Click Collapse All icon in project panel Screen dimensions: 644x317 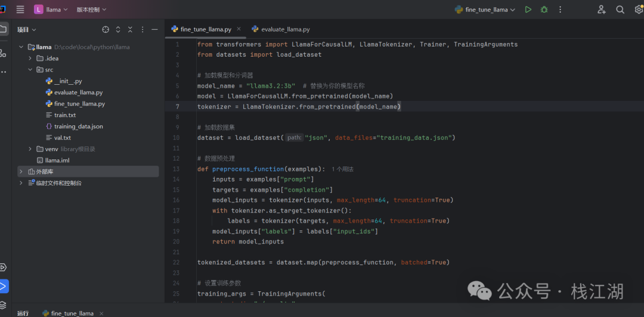click(x=130, y=30)
